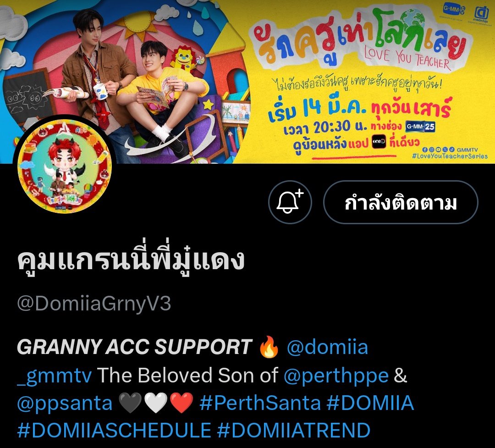Turn on notifications with the bell icon
The image size is (495, 448).
click(x=290, y=202)
